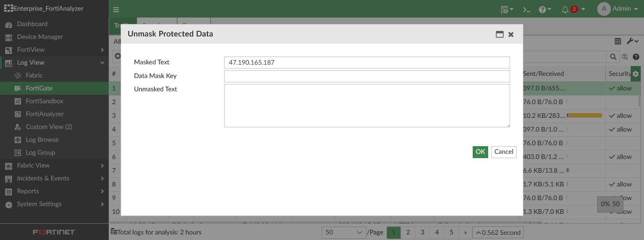The height and width of the screenshot is (240, 644).
Task: Click the 10.2 KB/283 traffic bar
Action: [584, 115]
